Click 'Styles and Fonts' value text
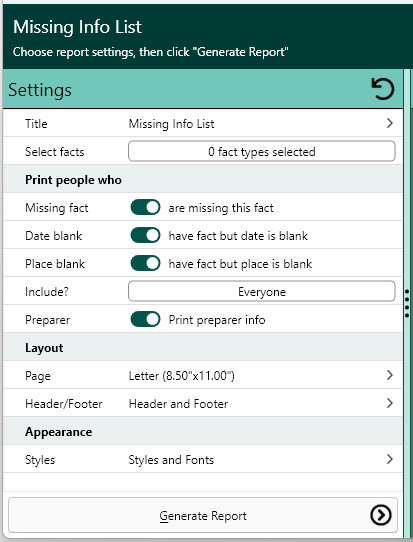 171,460
